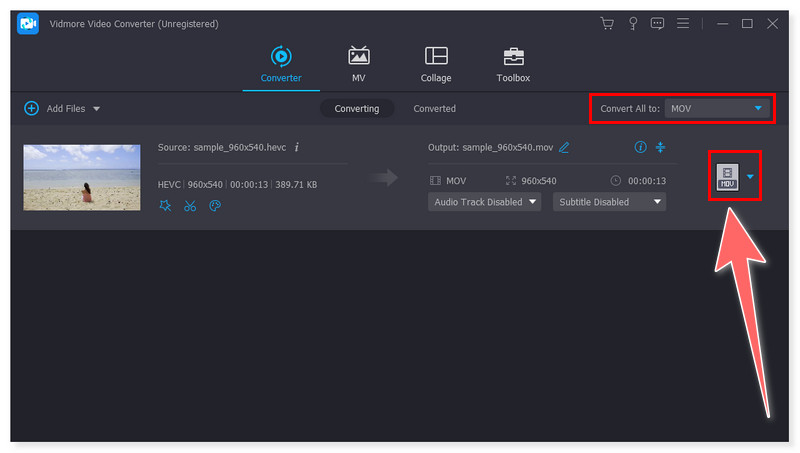Show media info for output file
Viewport: 800px width, 453px height.
(641, 147)
